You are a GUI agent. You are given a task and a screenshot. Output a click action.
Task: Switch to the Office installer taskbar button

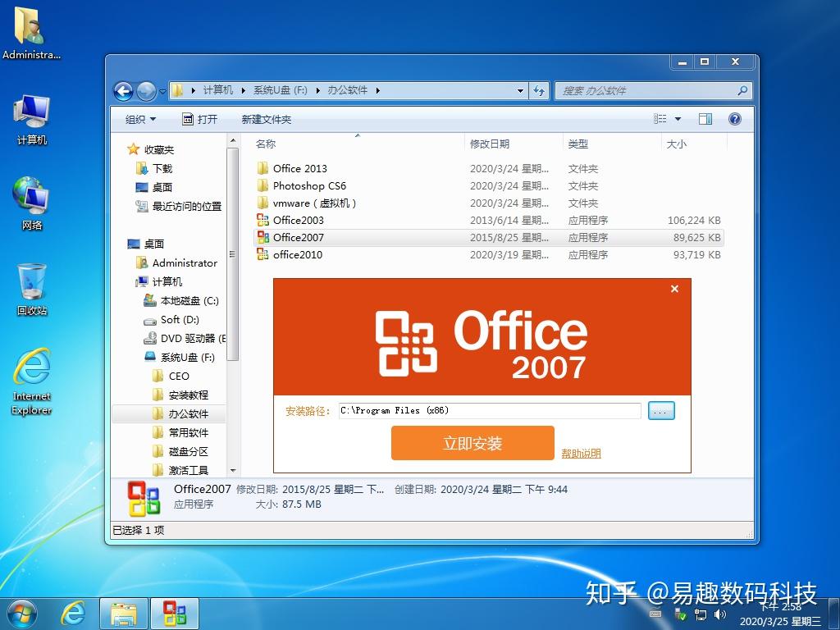point(175,614)
